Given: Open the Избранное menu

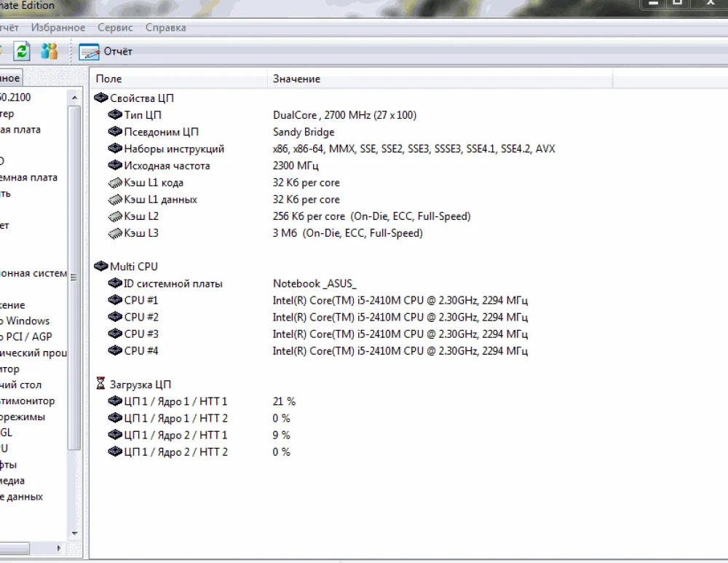Looking at the screenshot, I should tap(58, 28).
